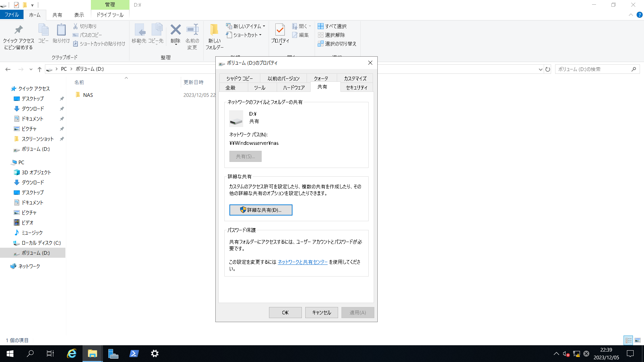Expand the 新しいアイテム dropdown
This screenshot has height=362, width=644.
click(x=264, y=26)
